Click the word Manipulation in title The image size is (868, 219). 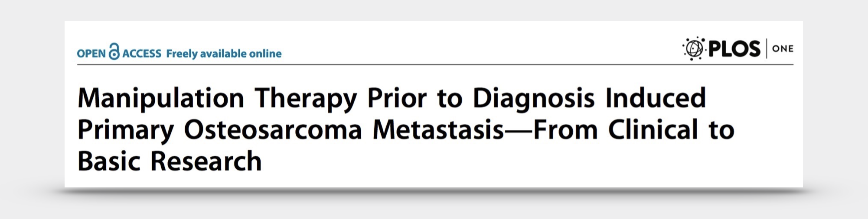(x=161, y=99)
